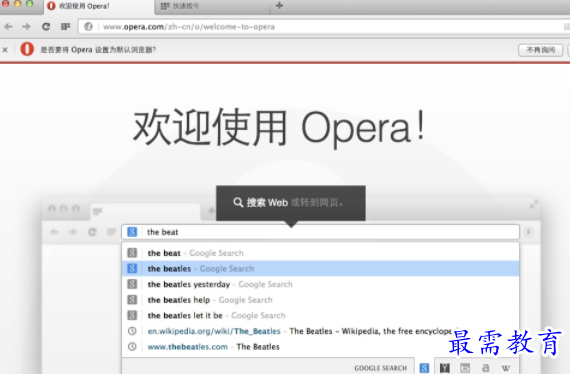The image size is (570, 374).
Task: Reload the current Opera page
Action: 46,27
